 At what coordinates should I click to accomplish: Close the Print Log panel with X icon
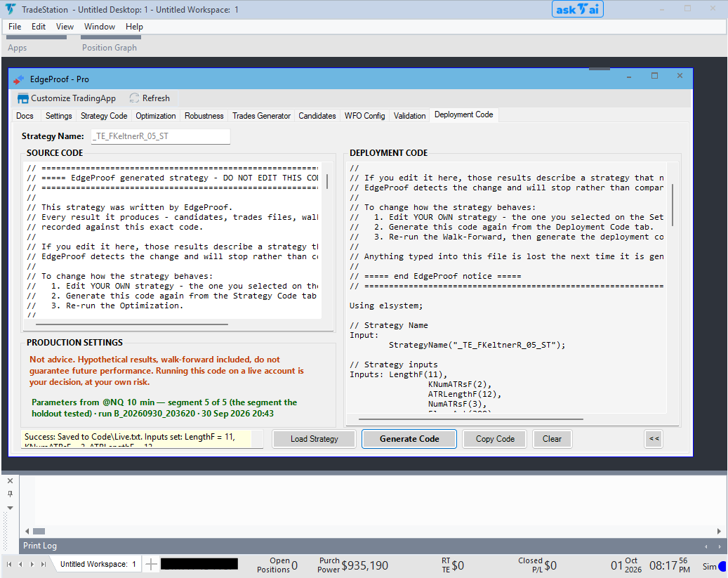point(11,481)
